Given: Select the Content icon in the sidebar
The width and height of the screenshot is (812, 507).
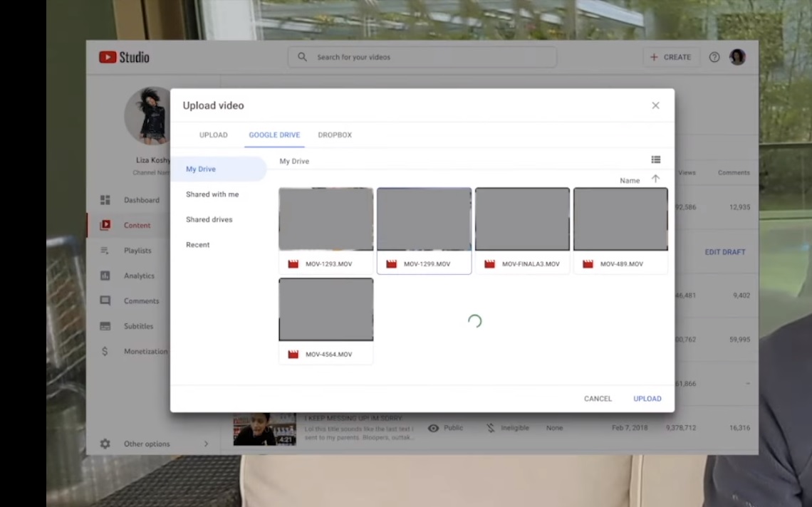Looking at the screenshot, I should pyautogui.click(x=105, y=225).
